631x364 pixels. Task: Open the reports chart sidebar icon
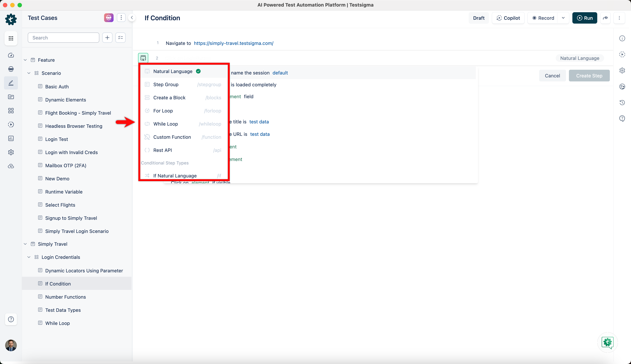(11, 138)
